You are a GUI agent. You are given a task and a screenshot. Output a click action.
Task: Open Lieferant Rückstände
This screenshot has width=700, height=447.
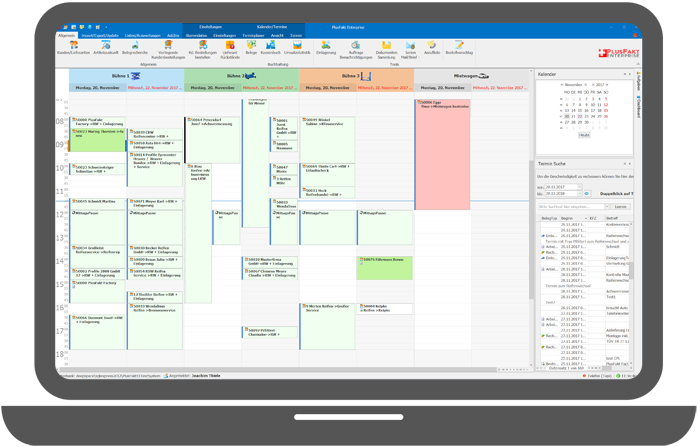tap(230, 50)
